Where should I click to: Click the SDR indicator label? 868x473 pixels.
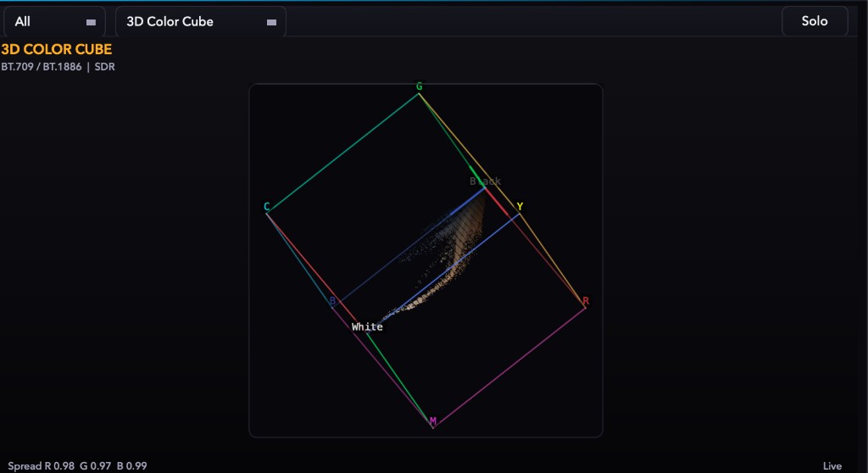click(x=104, y=66)
